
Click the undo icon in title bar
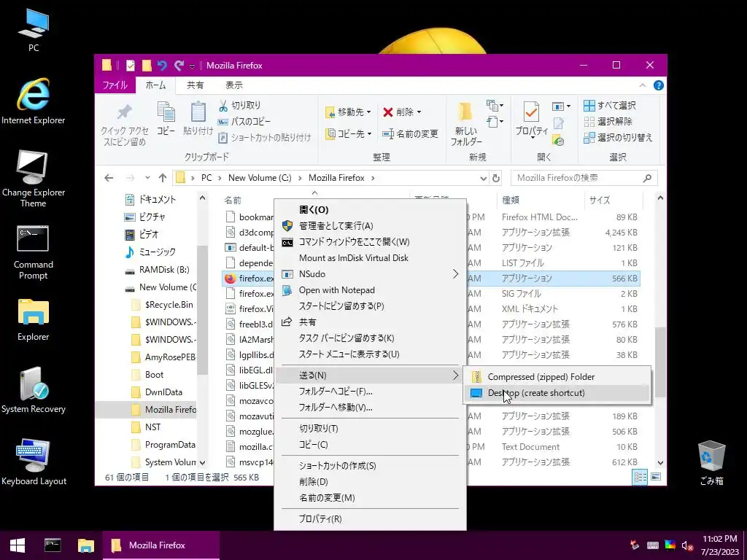[162, 65]
